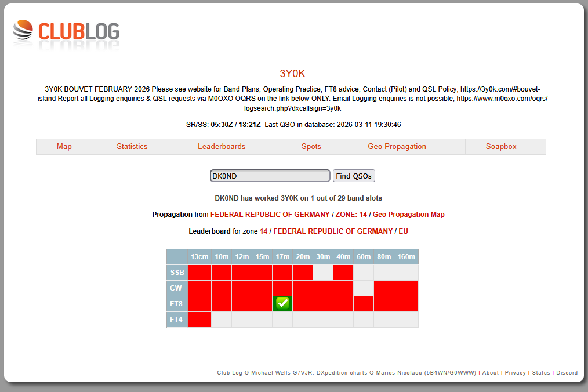Viewport: 588px width, 392px height.
Task: Open the Spots tab
Action: (311, 147)
